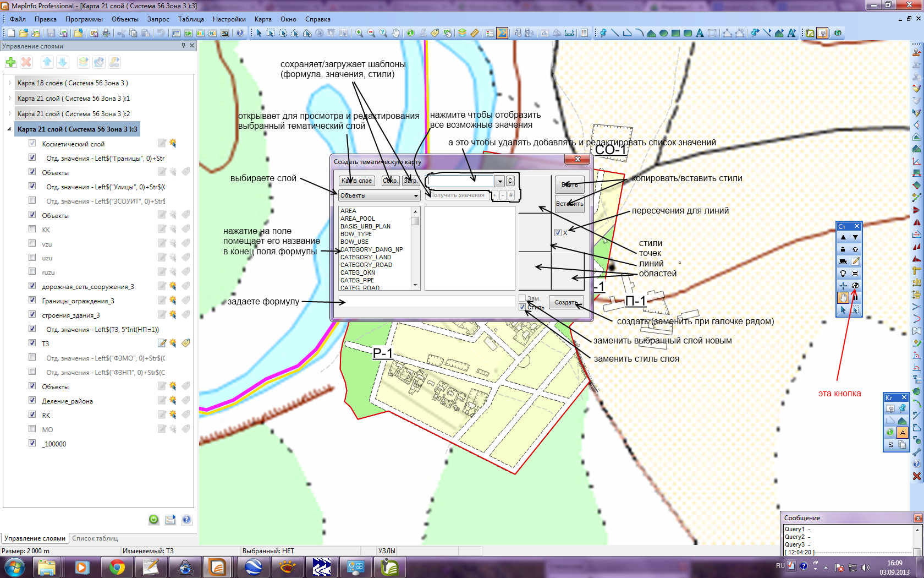Toggle visibility of _100000 layer
This screenshot has width=924, height=578.
32,443
